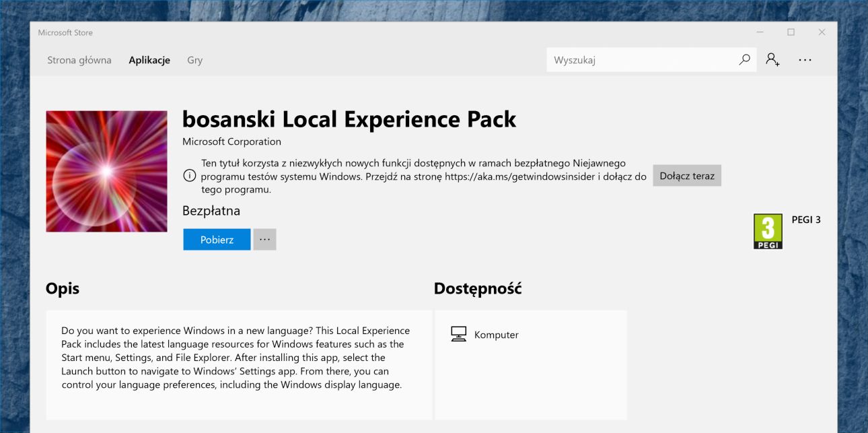
Task: Click the Komputer device icon
Action: point(458,335)
